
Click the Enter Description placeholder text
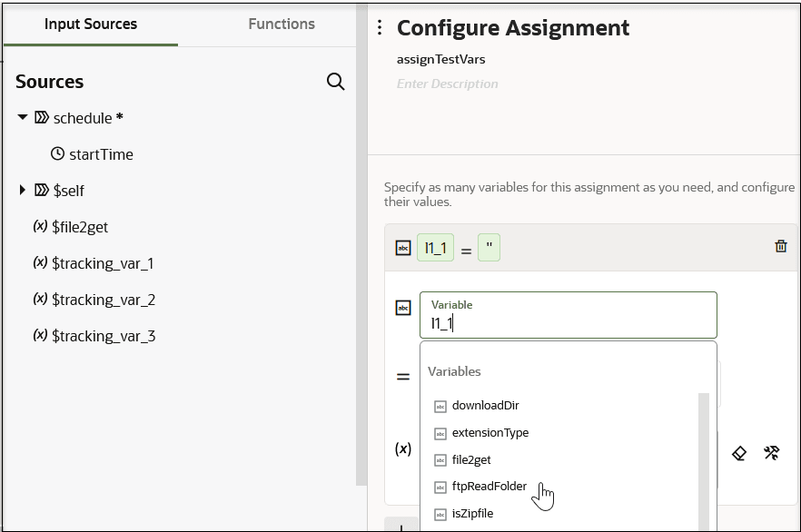[448, 84]
